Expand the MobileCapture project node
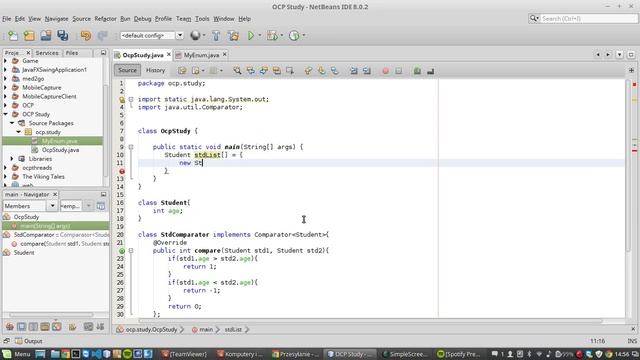This screenshot has width=640, height=360. 5,87
